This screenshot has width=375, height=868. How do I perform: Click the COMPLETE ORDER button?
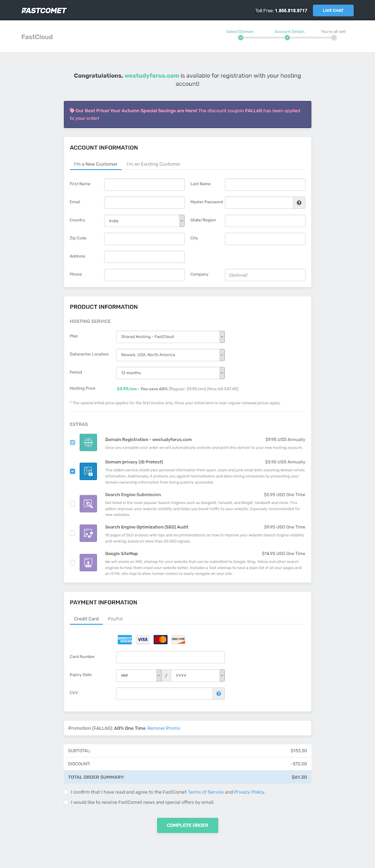click(187, 825)
